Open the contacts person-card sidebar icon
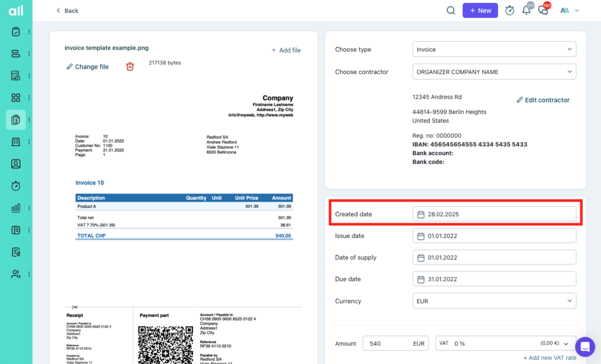 click(16, 164)
